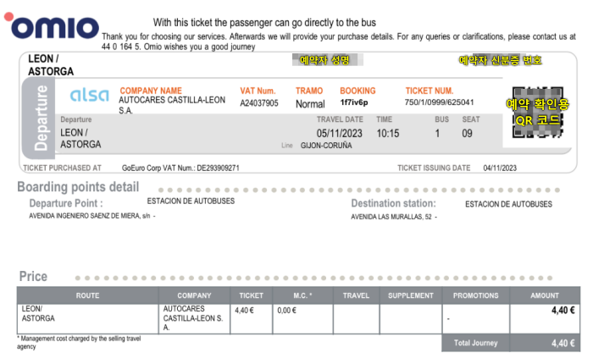Click travel date 05/11/2023
The height and width of the screenshot is (364, 593).
(x=339, y=134)
